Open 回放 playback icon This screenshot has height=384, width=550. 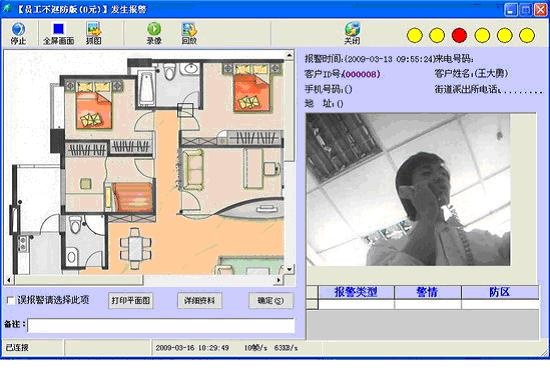pos(189,33)
